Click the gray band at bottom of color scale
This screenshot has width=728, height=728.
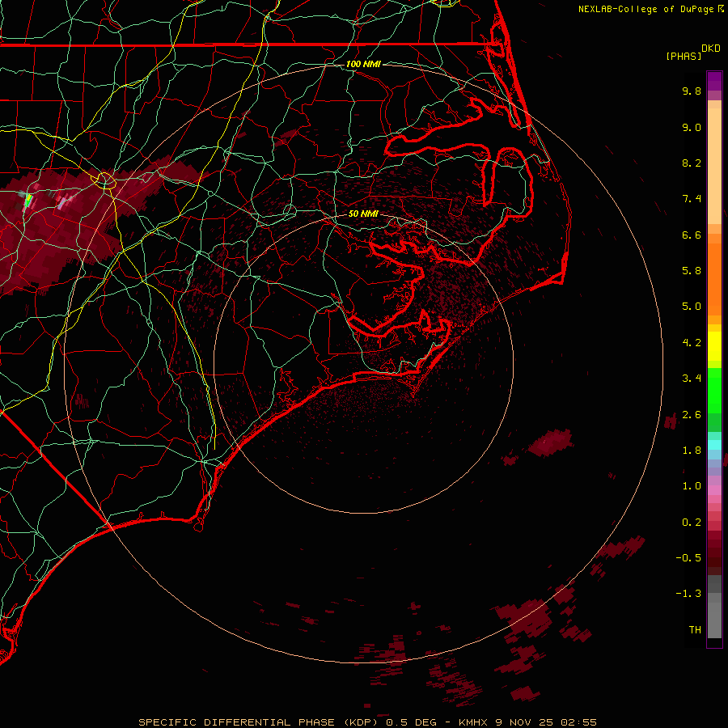click(714, 616)
